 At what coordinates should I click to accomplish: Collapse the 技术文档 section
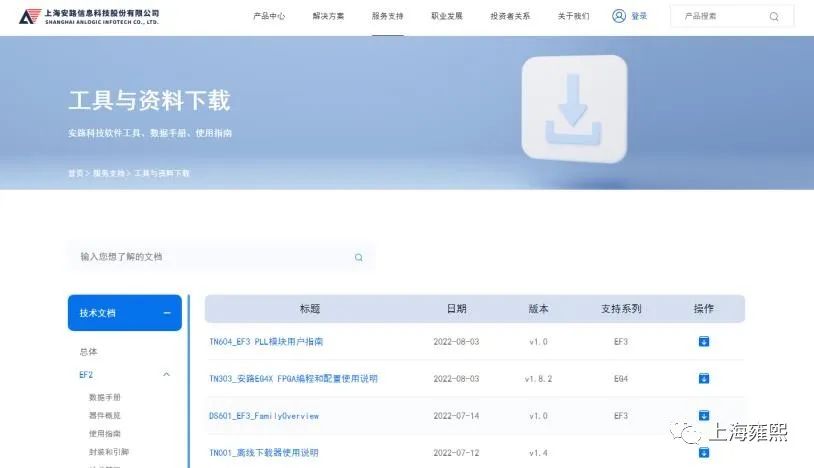[x=166, y=313]
